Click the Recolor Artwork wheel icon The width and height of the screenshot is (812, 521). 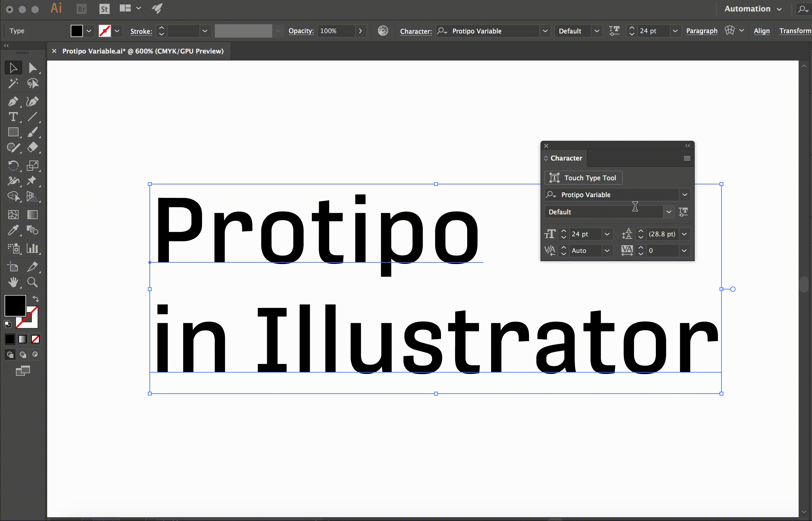click(383, 31)
